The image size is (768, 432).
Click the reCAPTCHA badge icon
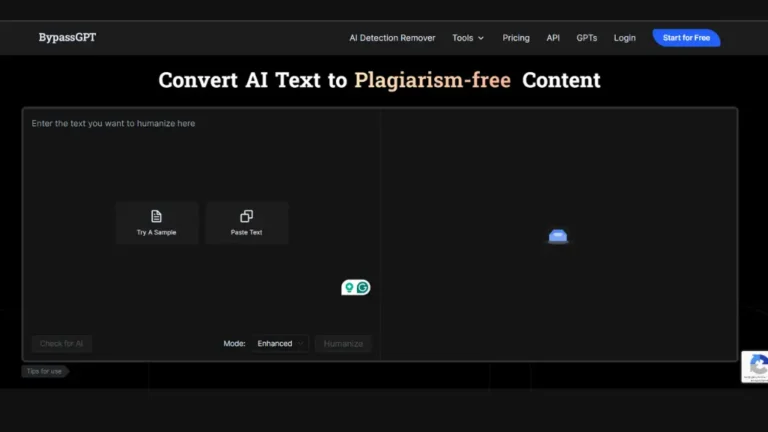(757, 366)
